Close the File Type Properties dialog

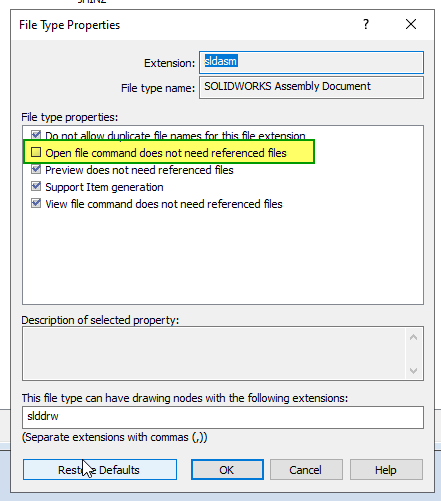click(411, 24)
